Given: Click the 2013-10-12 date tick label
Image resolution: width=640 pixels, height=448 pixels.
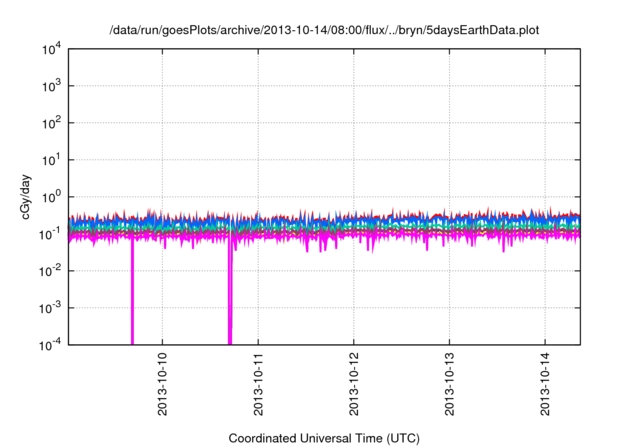Looking at the screenshot, I should (354, 384).
